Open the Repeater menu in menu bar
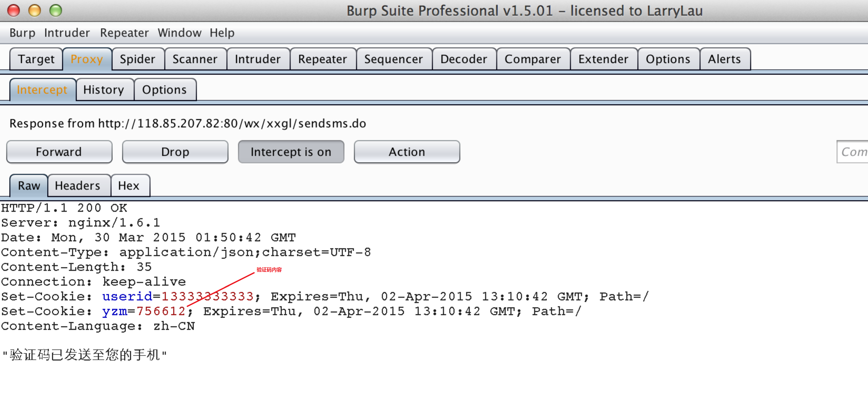This screenshot has width=868, height=411. coord(124,33)
